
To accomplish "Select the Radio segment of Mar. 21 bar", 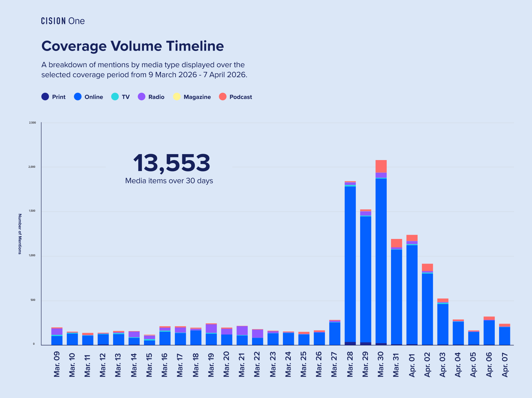I will [242, 330].
